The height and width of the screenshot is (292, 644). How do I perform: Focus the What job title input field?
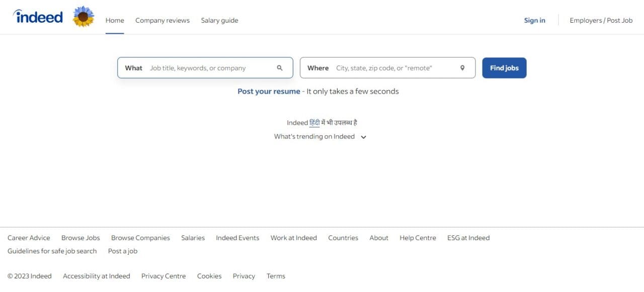click(205, 68)
